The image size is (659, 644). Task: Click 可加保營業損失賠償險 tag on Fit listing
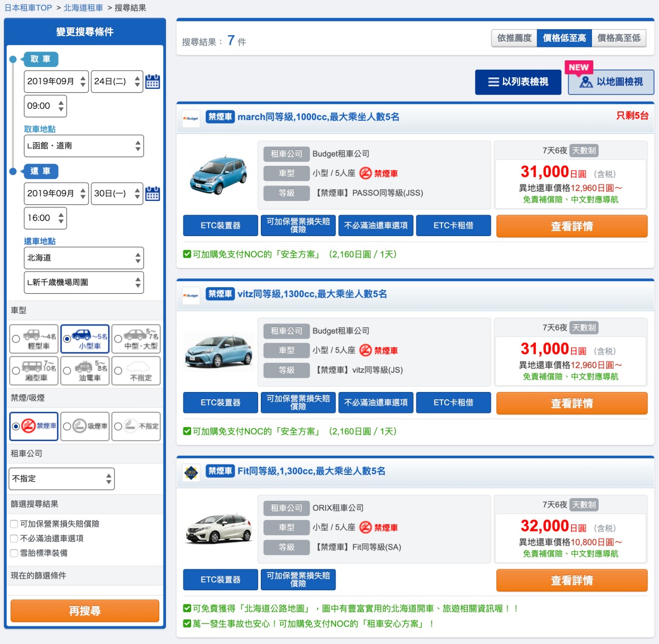tap(298, 579)
